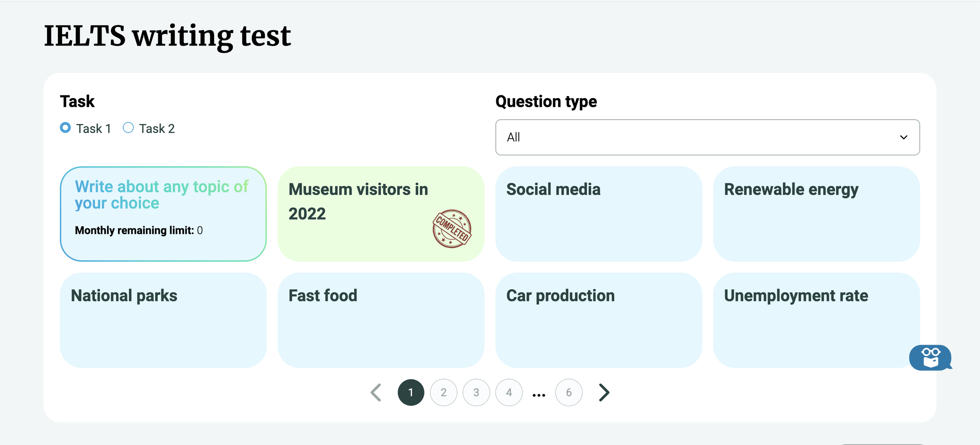This screenshot has height=445, width=980.
Task: Click the dropdown chevron arrow
Action: click(904, 137)
